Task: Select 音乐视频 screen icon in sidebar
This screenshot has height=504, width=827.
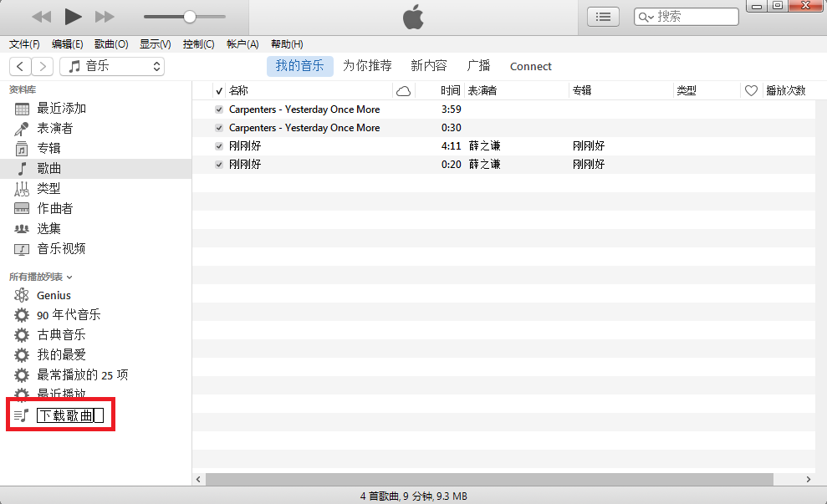Action: (x=22, y=249)
